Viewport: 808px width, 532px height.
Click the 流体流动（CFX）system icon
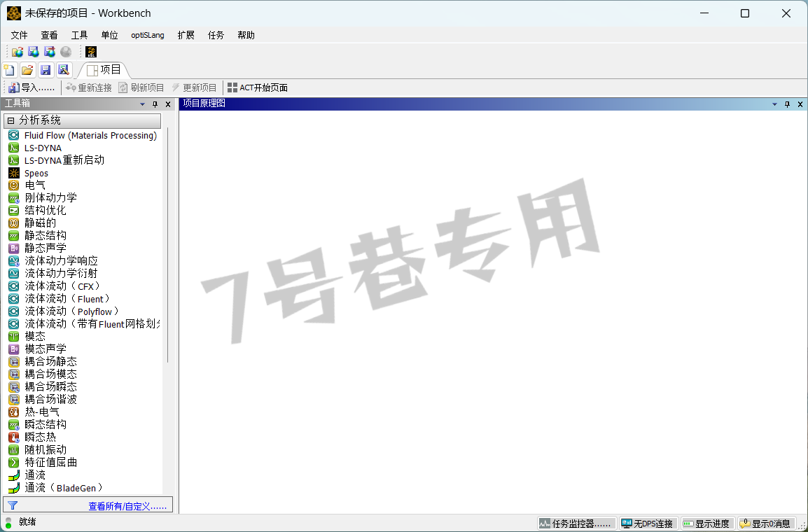(14, 286)
